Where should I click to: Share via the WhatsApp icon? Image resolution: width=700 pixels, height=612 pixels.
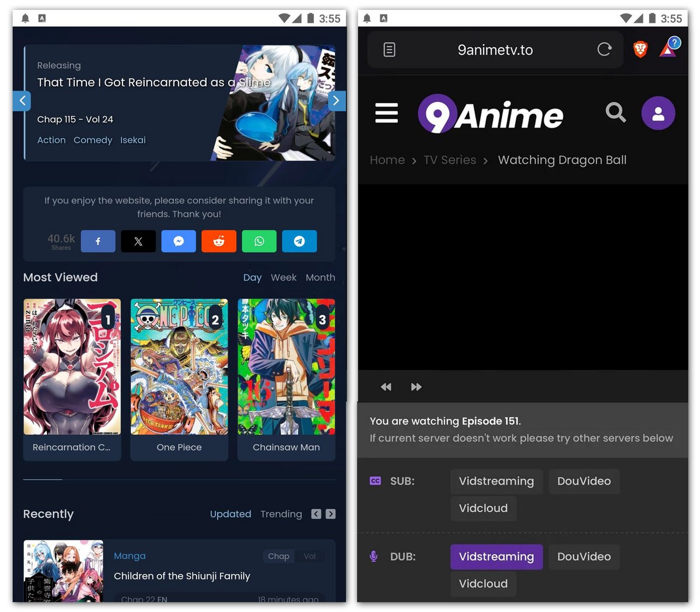coord(259,241)
